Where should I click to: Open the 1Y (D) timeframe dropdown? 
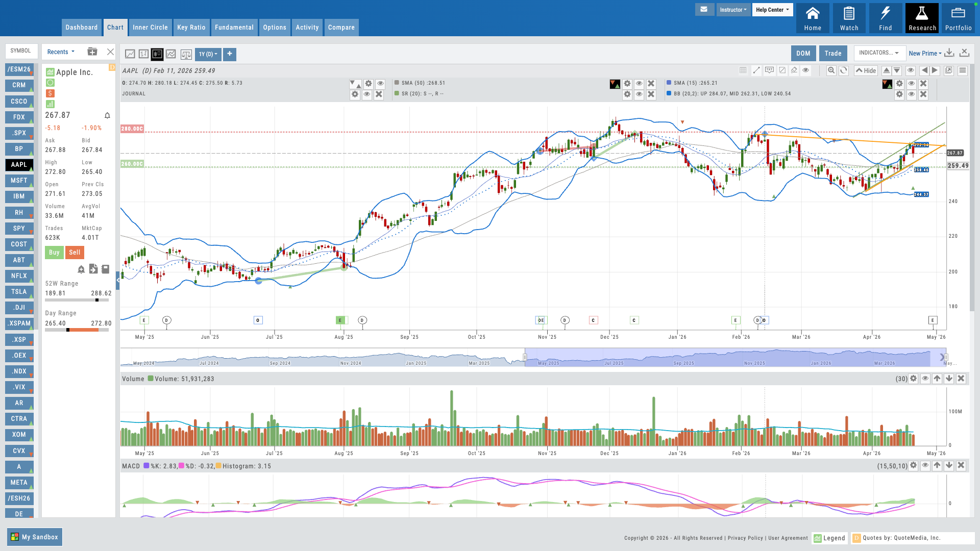(x=208, y=54)
